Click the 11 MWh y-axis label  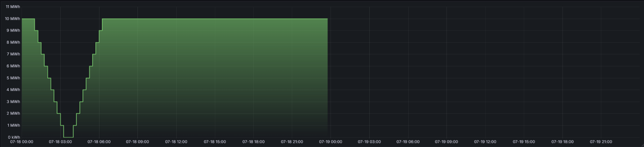click(x=13, y=7)
